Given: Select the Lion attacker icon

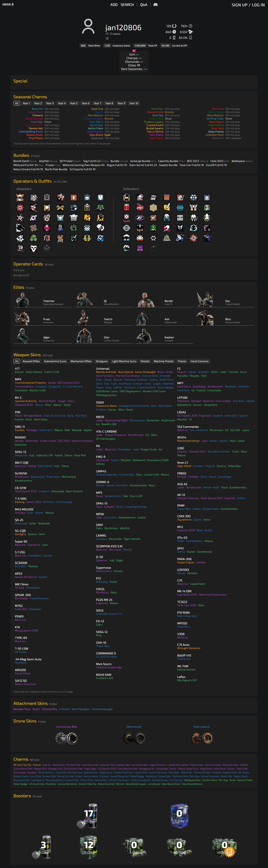Looking at the screenshot, I should 87,218.
